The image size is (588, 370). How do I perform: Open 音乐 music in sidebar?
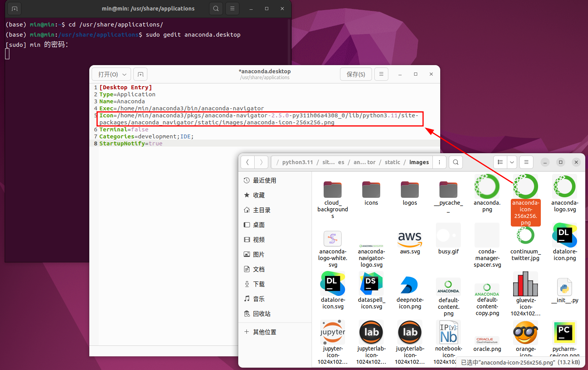point(275,299)
